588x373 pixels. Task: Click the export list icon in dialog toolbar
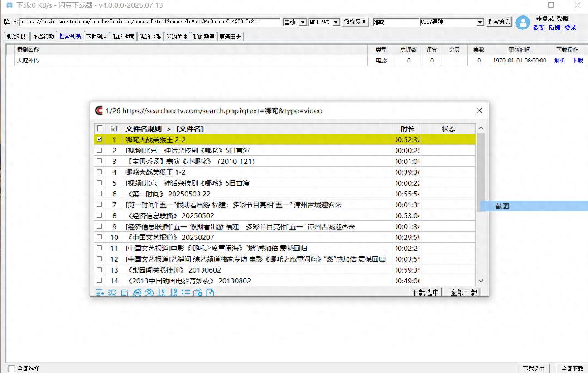click(100, 293)
